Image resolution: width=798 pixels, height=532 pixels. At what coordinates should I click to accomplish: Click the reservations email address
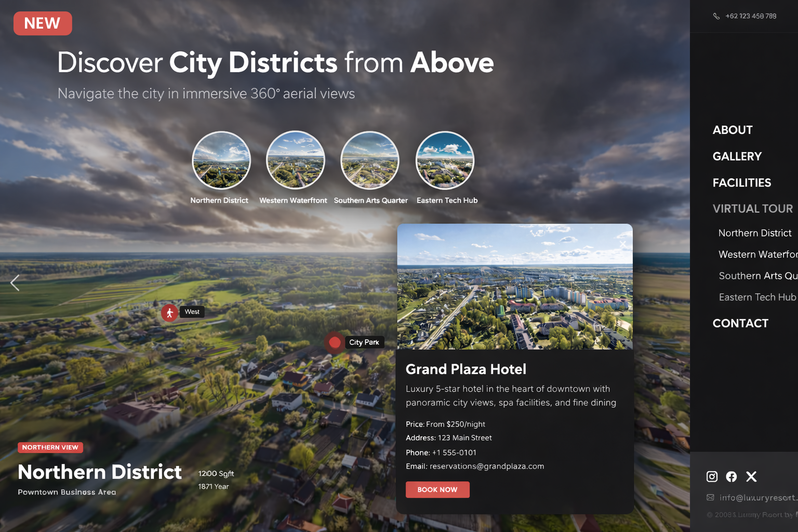487,467
